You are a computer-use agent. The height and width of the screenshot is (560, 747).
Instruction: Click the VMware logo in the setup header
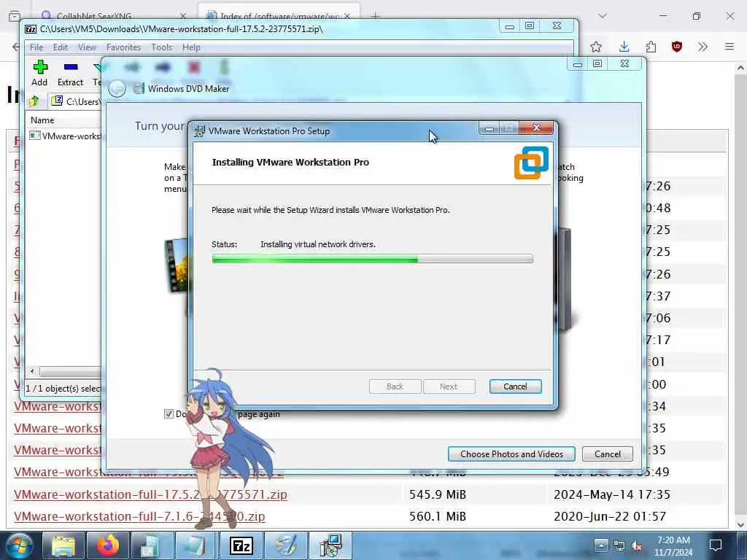click(x=531, y=163)
